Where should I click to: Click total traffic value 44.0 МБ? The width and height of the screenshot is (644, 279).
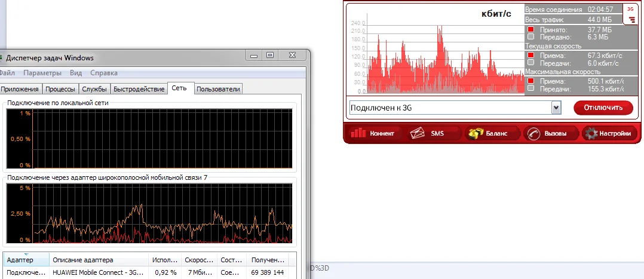(600, 20)
